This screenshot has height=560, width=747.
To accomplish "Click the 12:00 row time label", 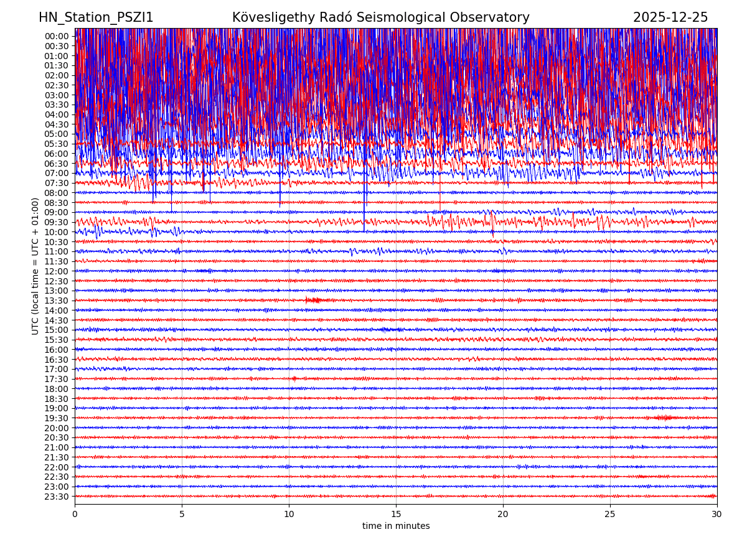I will click(56, 271).
